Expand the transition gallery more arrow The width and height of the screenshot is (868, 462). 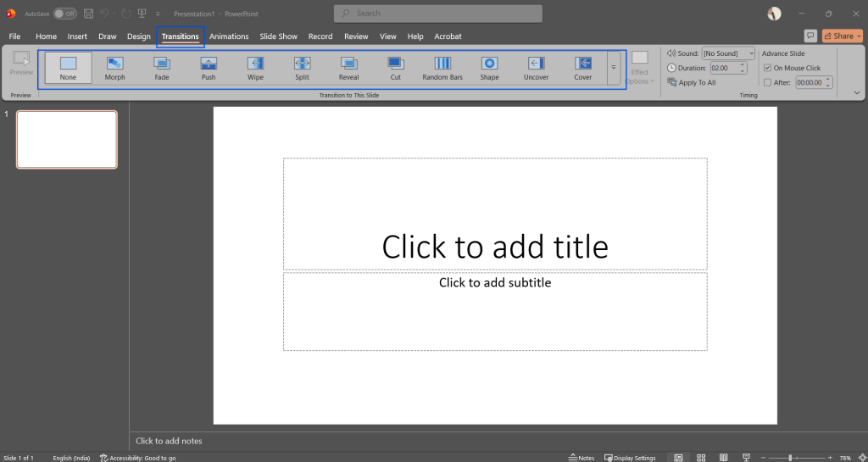click(614, 68)
